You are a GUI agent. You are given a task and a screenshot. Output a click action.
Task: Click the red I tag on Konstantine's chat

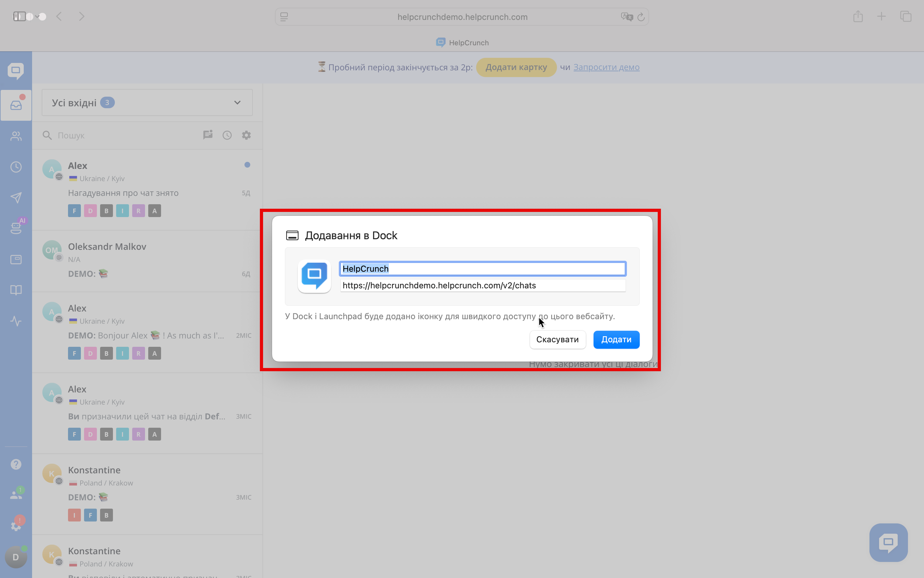click(x=74, y=515)
